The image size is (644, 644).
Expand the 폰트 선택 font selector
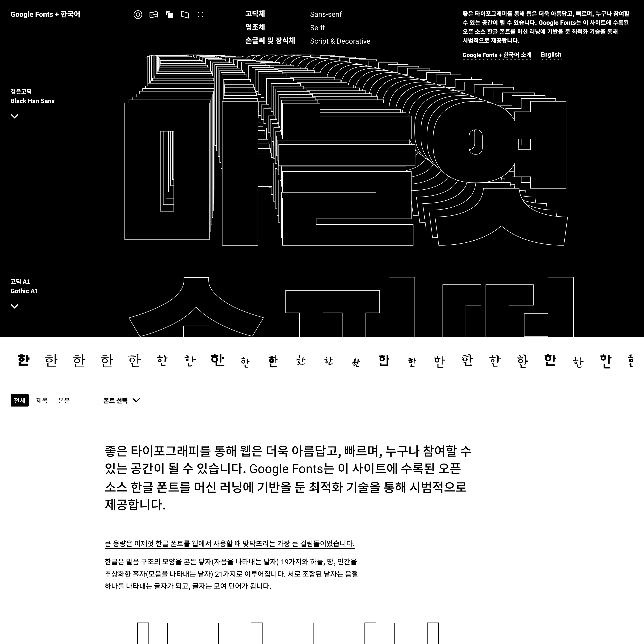[121, 400]
